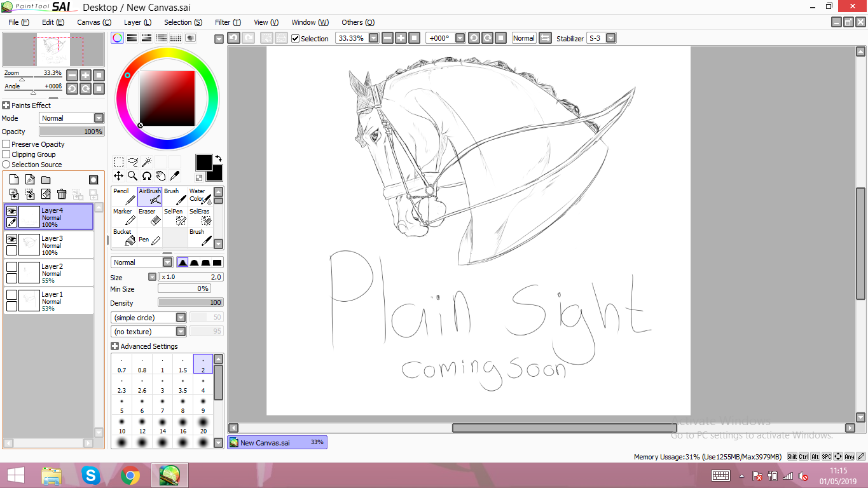
Task: Open the Stabilizer S-3 dropdown
Action: 610,38
